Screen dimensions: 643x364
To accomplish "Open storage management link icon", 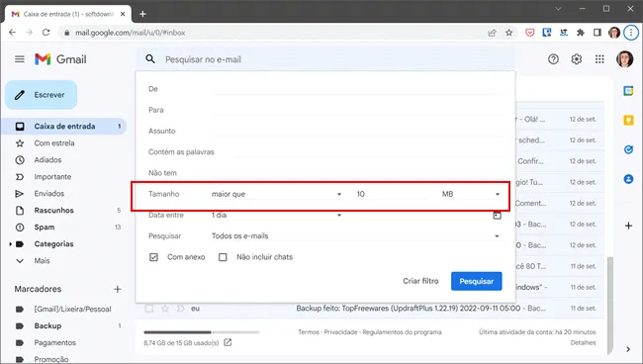I will pyautogui.click(x=228, y=342).
